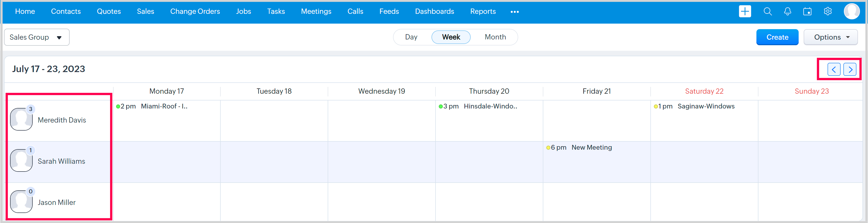
Task: Expand the Sales Group dropdown
Action: 36,37
